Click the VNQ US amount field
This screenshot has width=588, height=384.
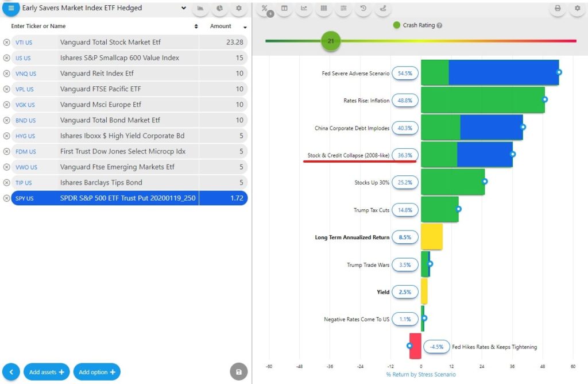pos(223,74)
